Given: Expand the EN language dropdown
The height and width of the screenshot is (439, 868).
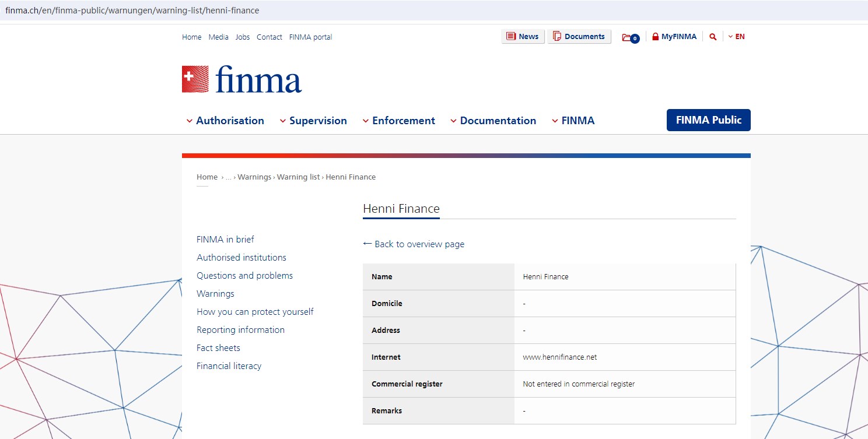Looking at the screenshot, I should [736, 37].
